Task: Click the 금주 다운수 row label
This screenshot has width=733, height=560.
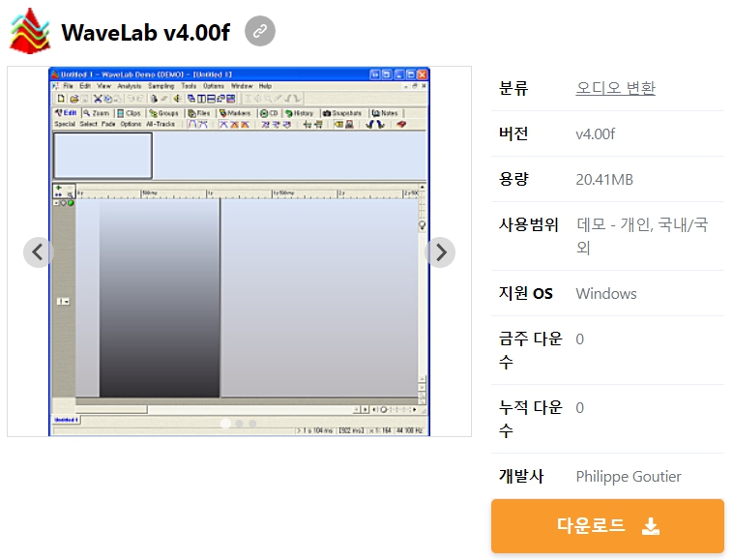Action: pyautogui.click(x=531, y=350)
